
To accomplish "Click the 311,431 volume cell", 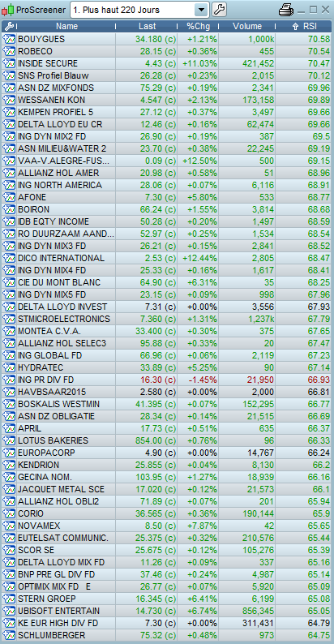I will click(x=258, y=623).
